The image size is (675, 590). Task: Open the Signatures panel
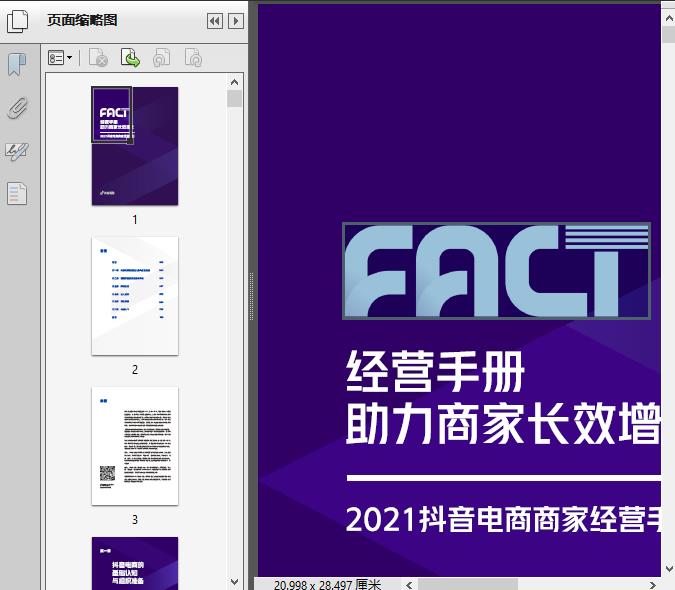click(x=17, y=151)
